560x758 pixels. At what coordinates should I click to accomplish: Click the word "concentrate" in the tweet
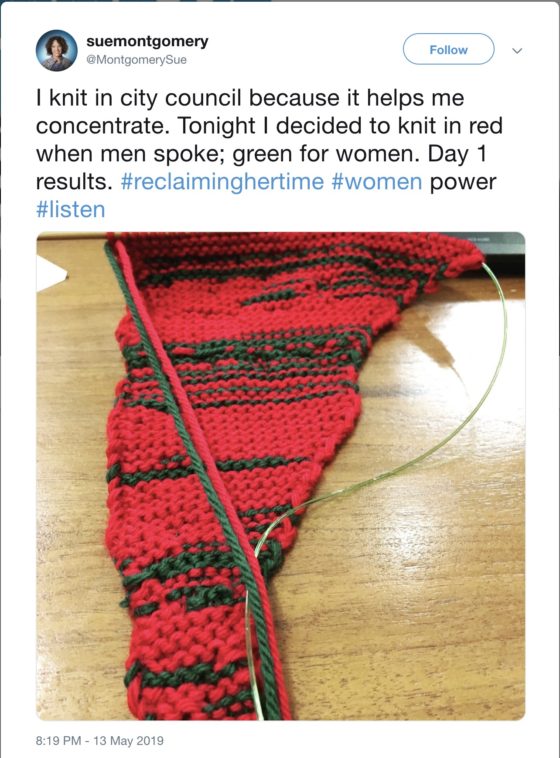click(x=103, y=126)
